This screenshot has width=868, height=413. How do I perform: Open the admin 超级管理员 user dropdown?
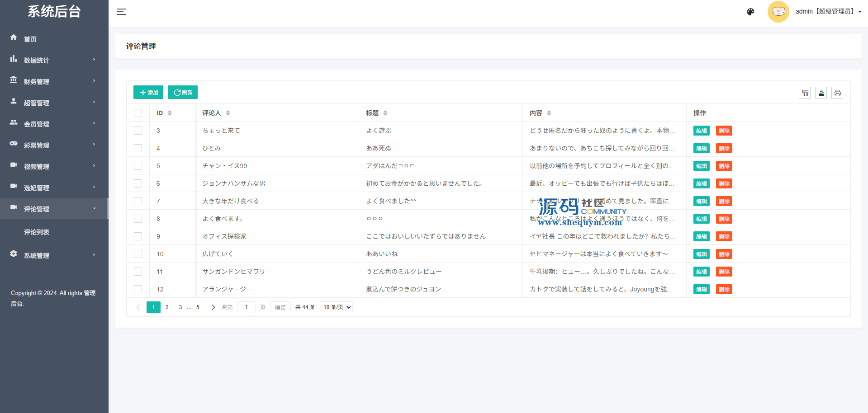click(828, 12)
